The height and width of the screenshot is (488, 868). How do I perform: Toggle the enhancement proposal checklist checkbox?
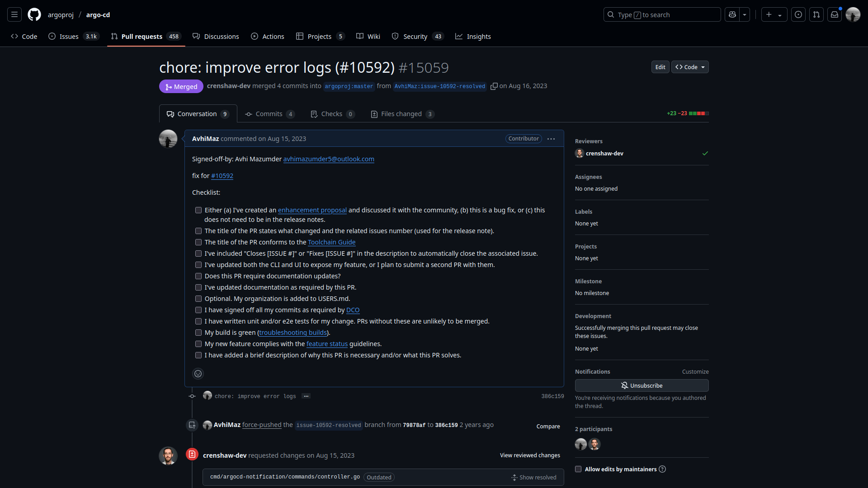tap(198, 210)
